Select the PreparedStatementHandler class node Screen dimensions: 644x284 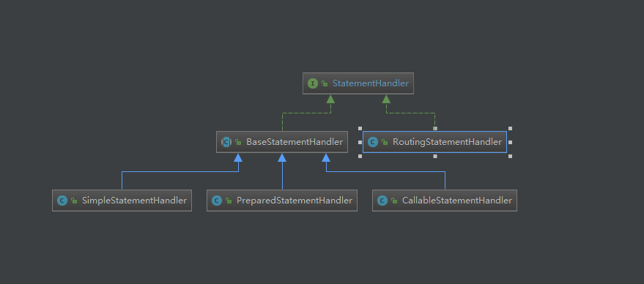[282, 201]
